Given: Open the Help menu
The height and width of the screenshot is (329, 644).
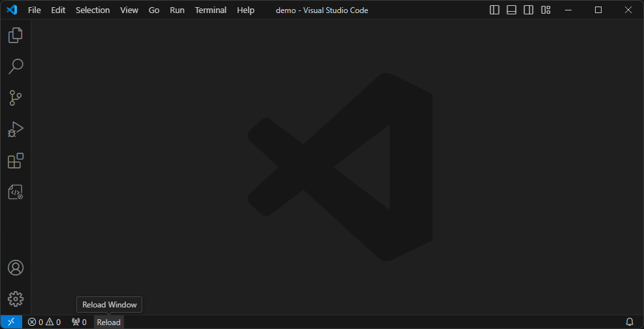Looking at the screenshot, I should (245, 10).
